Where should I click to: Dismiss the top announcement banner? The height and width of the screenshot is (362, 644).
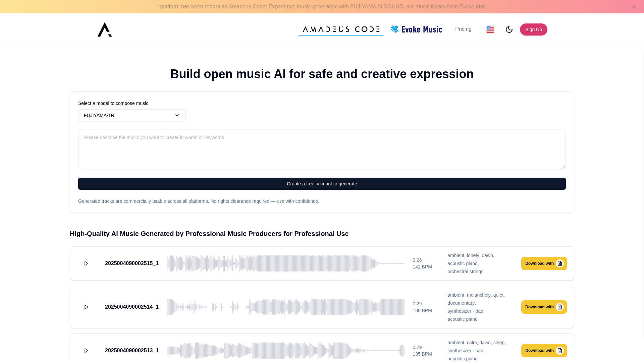pos(634,7)
